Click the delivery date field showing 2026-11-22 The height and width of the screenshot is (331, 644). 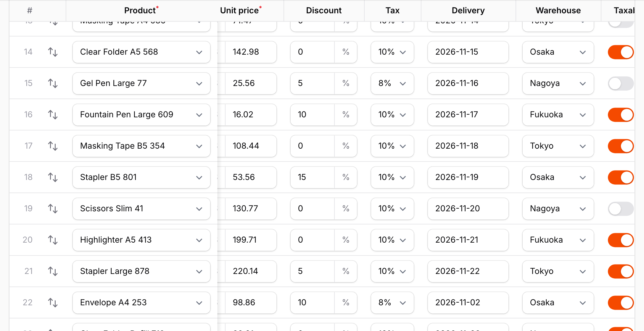[x=468, y=271]
